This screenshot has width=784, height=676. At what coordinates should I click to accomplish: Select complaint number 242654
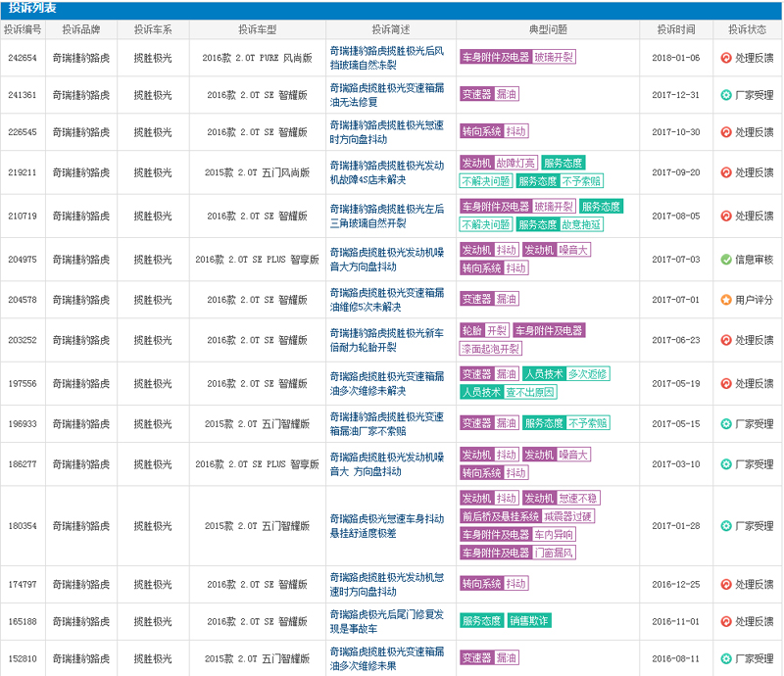23,58
